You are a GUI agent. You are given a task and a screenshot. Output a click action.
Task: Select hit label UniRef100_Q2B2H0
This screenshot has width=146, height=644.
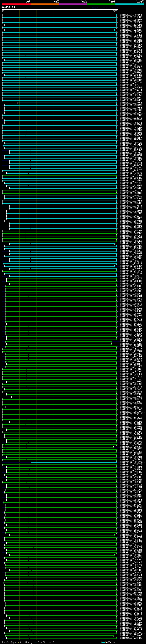pyautogui.click(x=131, y=583)
